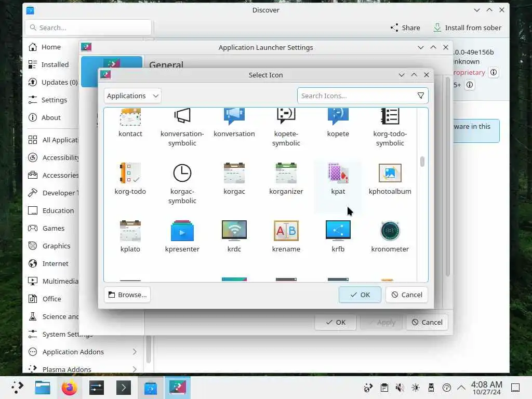Select the kopete-symbolic icon
Viewport: 532px width, 399px height.
tap(286, 127)
